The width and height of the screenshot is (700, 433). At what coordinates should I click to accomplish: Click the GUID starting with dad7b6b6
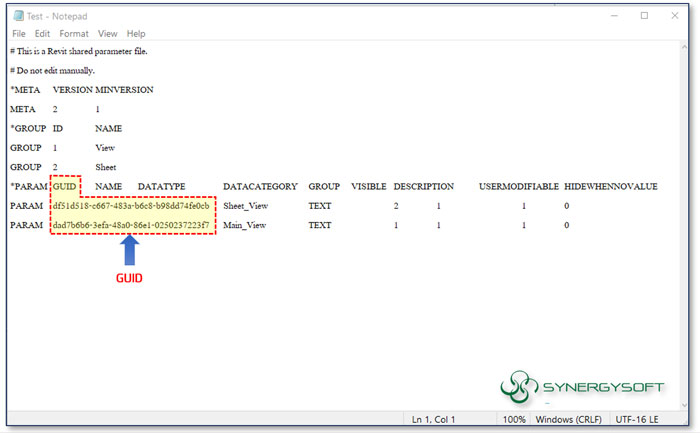pyautogui.click(x=131, y=225)
